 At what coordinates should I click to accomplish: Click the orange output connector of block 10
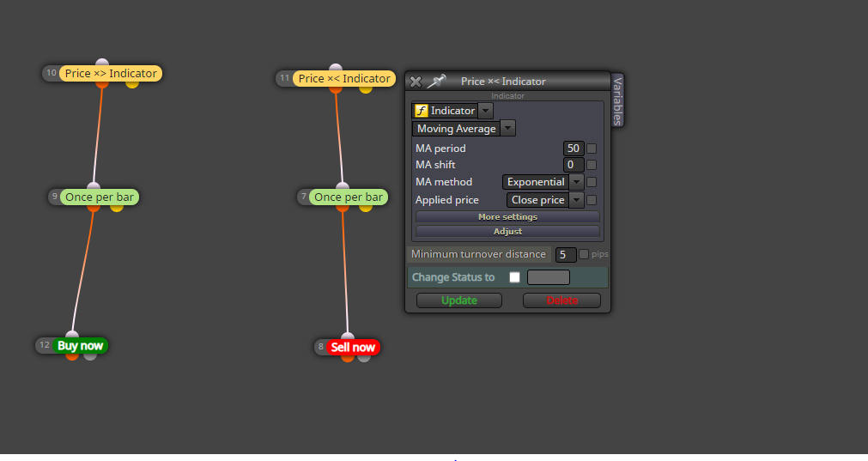[102, 84]
